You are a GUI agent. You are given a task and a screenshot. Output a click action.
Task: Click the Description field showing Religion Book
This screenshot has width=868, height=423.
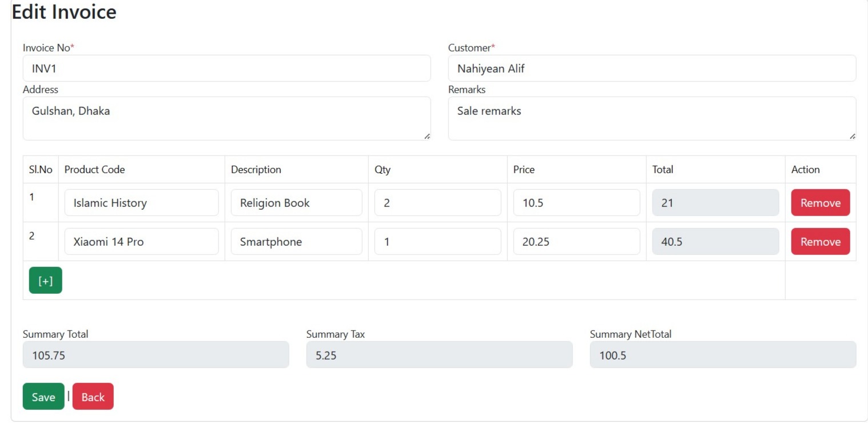296,202
